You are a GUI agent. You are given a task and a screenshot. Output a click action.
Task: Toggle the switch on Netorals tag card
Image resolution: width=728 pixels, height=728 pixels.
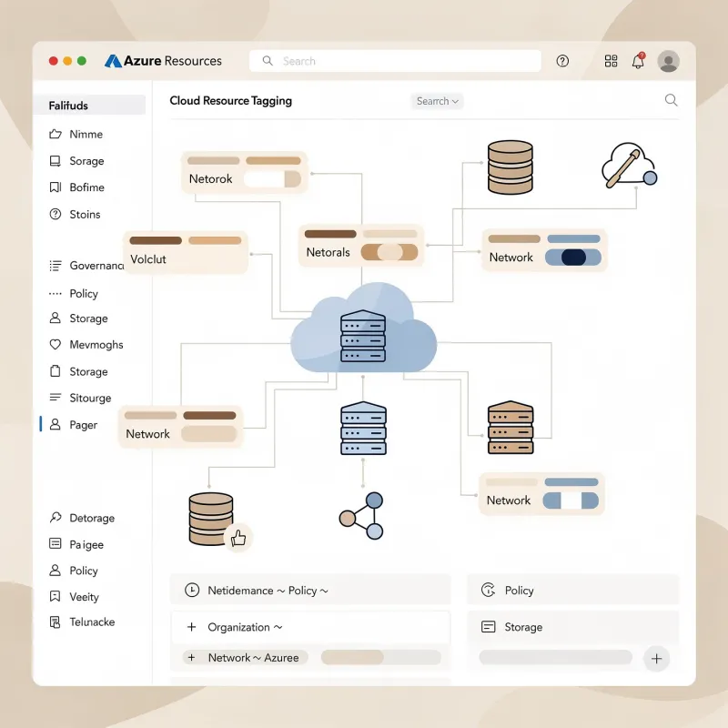(389, 252)
